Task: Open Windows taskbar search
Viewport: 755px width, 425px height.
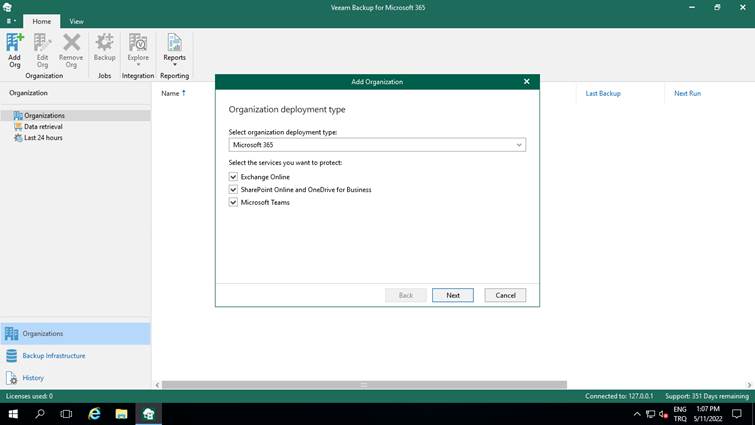Action: tap(40, 414)
